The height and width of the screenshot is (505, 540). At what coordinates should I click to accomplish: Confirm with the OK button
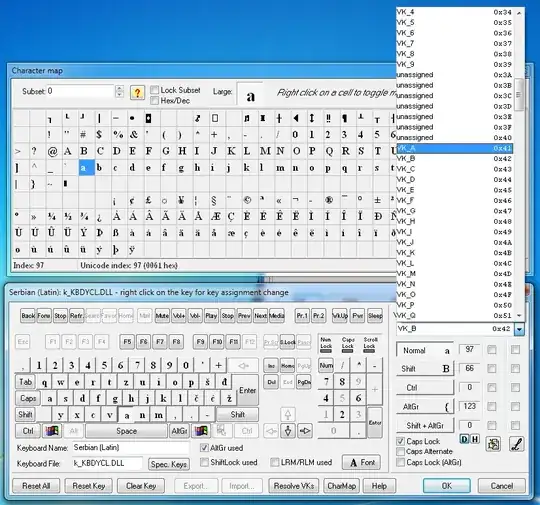[447, 486]
